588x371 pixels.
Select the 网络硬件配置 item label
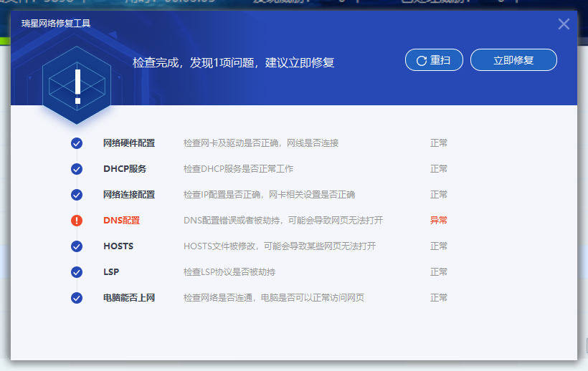pos(129,143)
